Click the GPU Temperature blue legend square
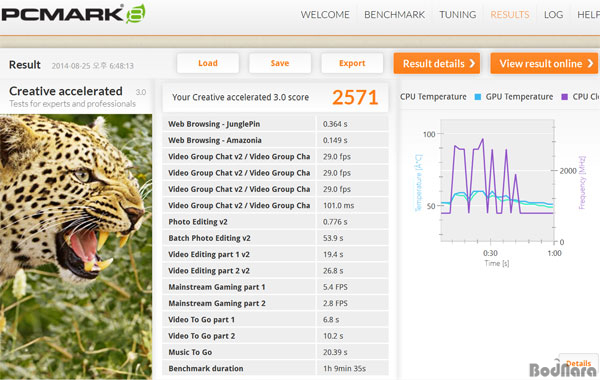Viewport: 600px width, 380px height. click(478, 97)
